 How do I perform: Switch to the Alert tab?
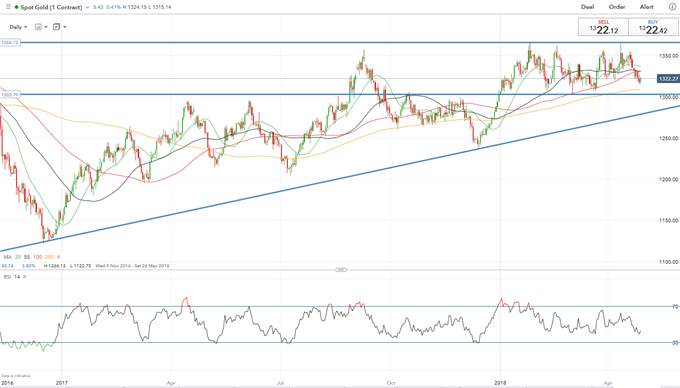click(x=646, y=7)
